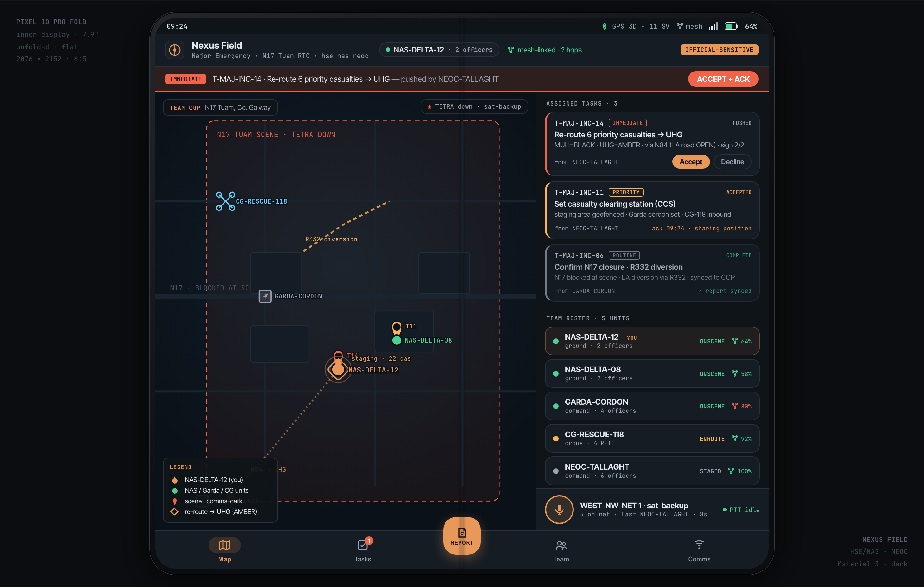
Task: Click the ENROUTE status of CG-RESCUE-118
Action: click(x=712, y=439)
